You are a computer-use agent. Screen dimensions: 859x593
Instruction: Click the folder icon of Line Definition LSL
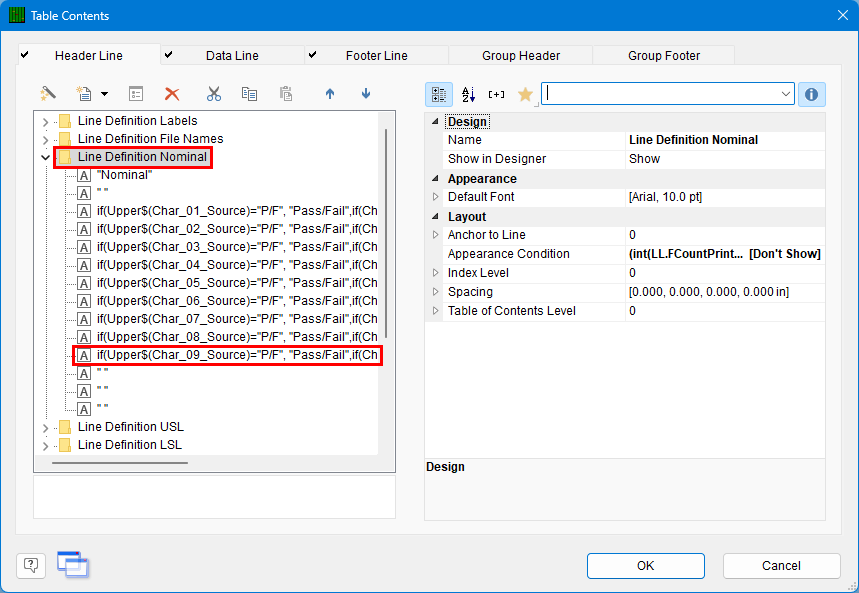pyautogui.click(x=65, y=444)
